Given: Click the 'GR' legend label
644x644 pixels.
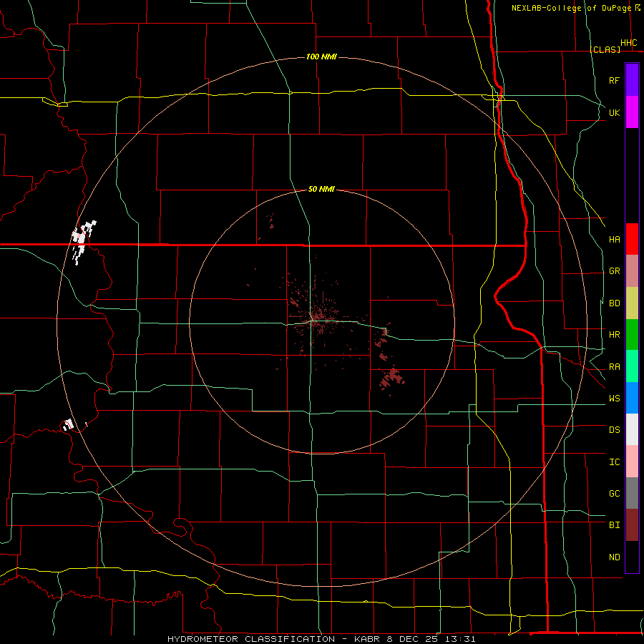Looking at the screenshot, I should click(x=614, y=271).
